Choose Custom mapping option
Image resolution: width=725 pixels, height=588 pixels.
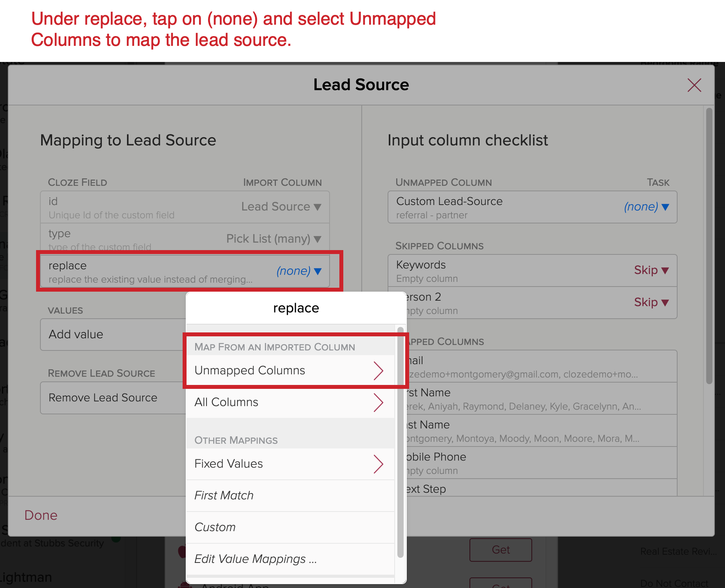pos(215,527)
